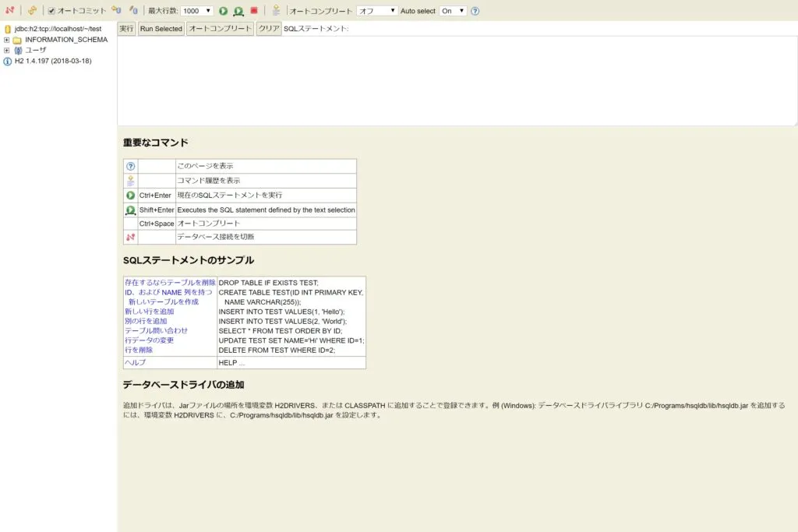The image size is (798, 532).
Task: Click the 行データの変更 sample link
Action: click(x=149, y=340)
